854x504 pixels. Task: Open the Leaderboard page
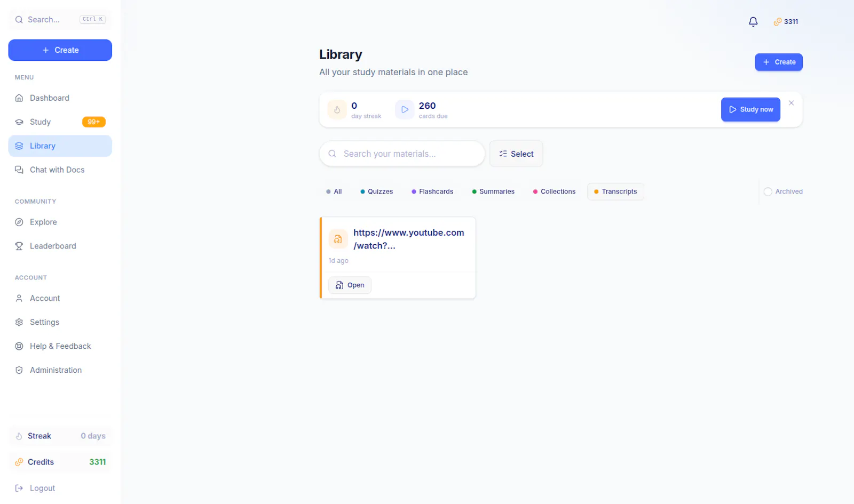60,246
